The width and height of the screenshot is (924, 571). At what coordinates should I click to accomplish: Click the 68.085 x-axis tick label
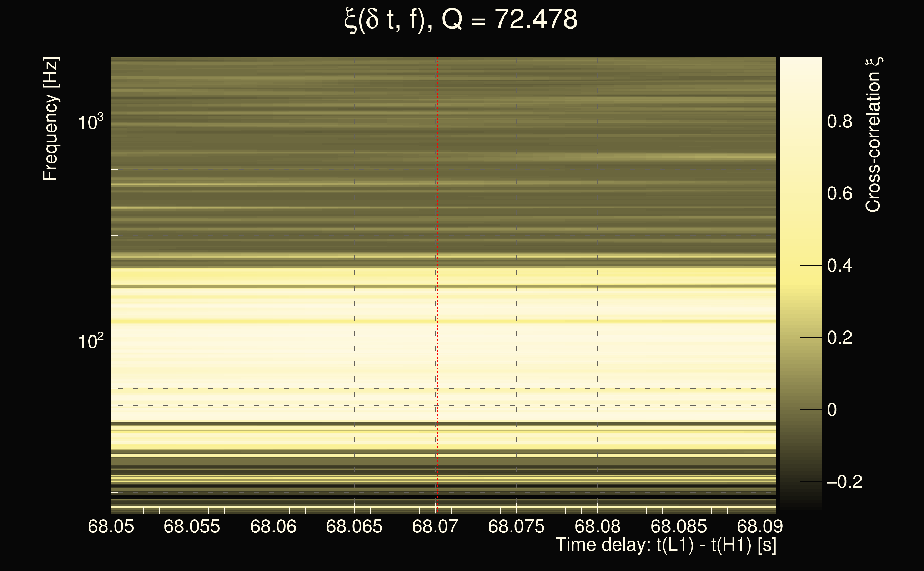pos(678,526)
